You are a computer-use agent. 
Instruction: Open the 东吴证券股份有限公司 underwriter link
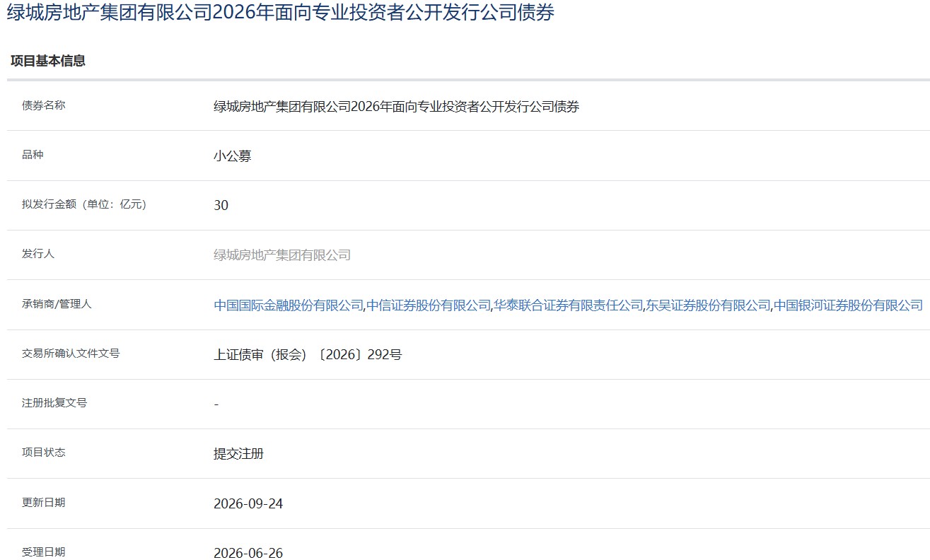click(708, 305)
